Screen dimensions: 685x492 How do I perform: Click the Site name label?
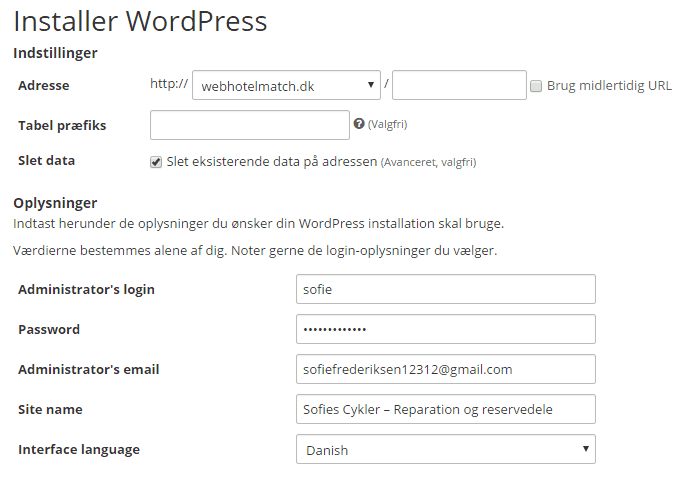click(x=50, y=409)
